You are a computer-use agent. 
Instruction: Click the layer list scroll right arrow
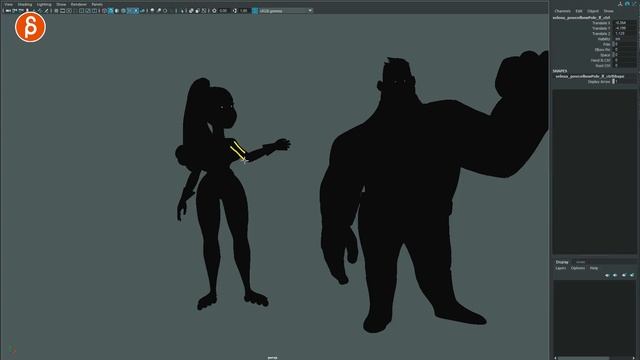(634, 358)
